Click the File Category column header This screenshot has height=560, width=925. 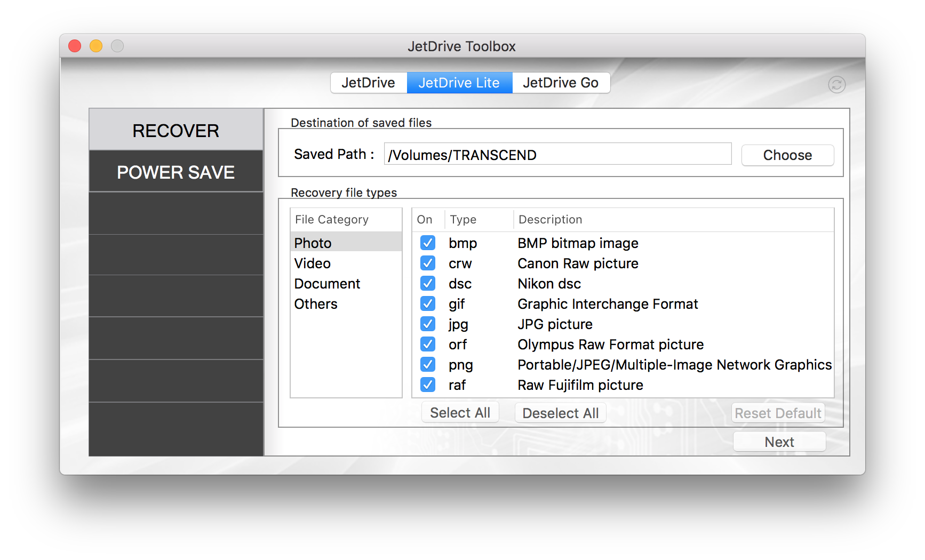tap(346, 219)
